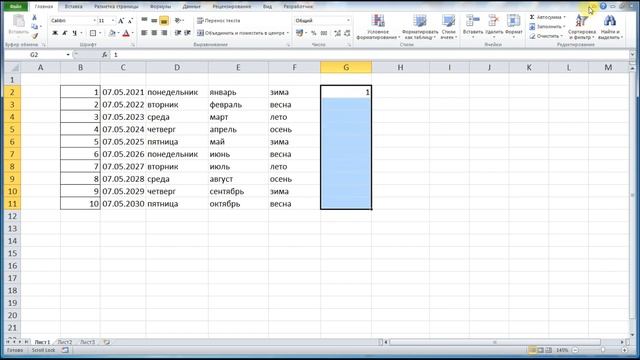Open Excel help question mark icon

pyautogui.click(x=603, y=6)
